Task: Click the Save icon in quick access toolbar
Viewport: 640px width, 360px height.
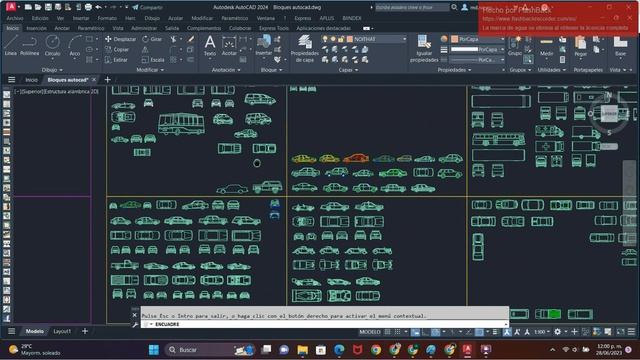Action: coord(48,7)
